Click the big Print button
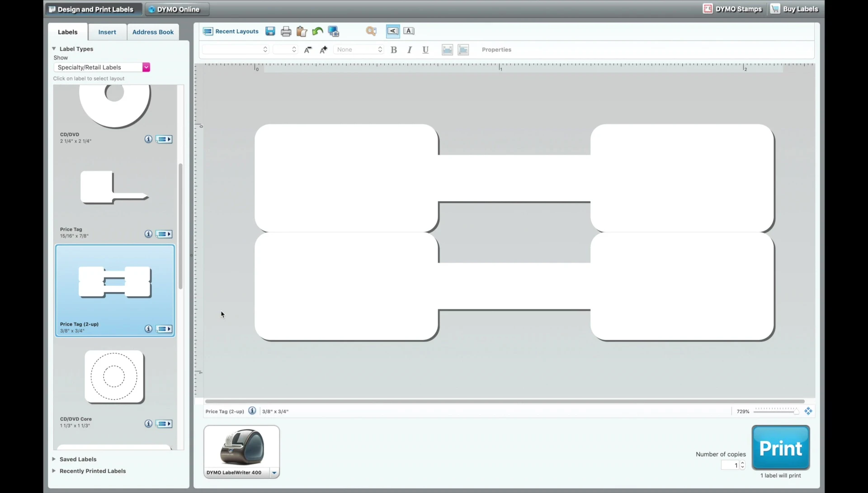This screenshot has width=868, height=493. point(780,448)
